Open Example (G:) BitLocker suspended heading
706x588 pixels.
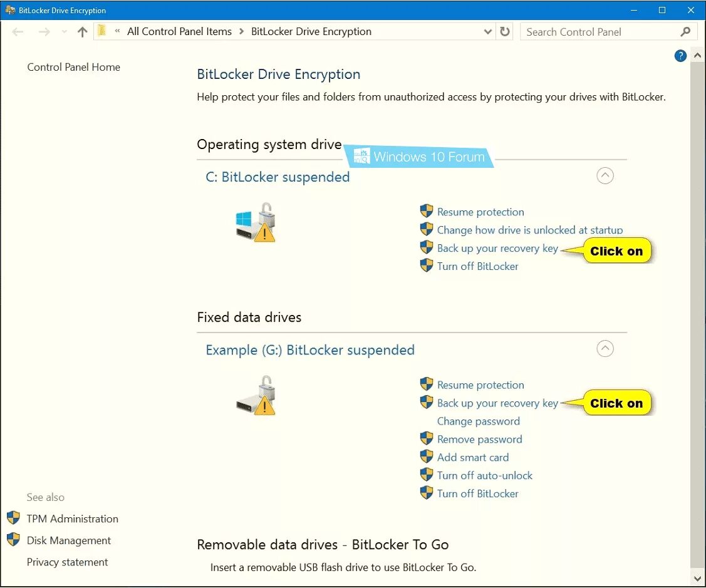(309, 350)
